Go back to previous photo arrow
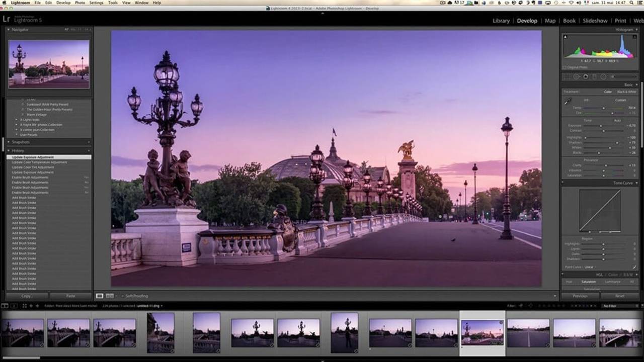 (31, 306)
